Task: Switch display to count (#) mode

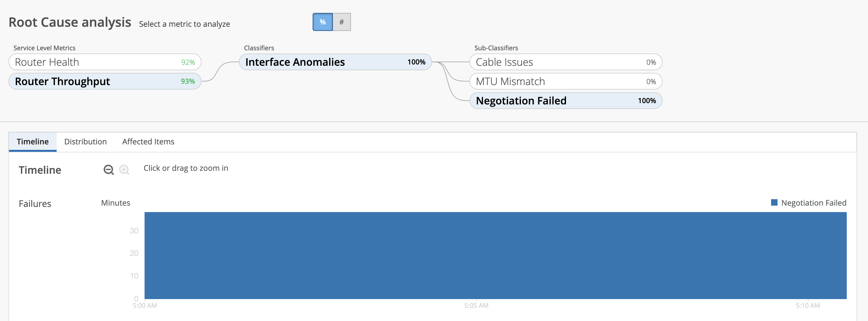Action: point(341,22)
